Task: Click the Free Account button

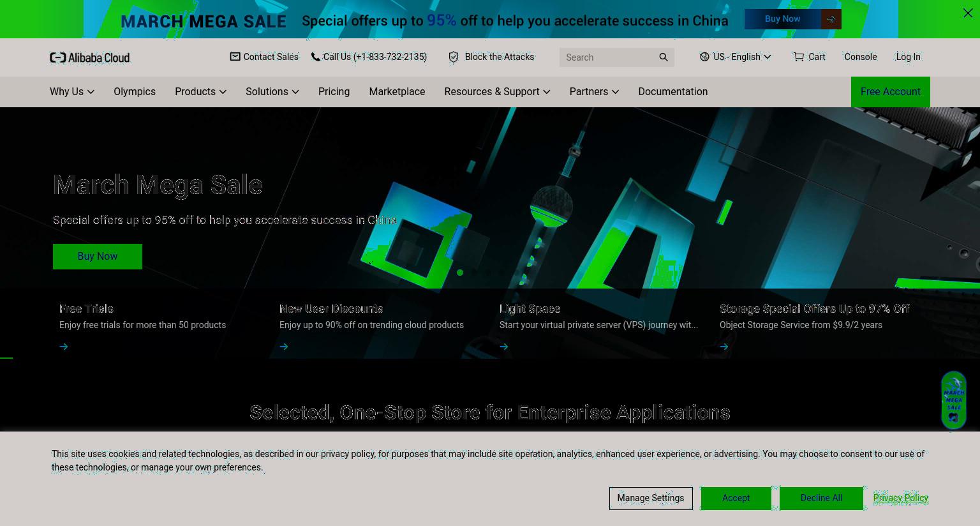Action: (x=891, y=92)
